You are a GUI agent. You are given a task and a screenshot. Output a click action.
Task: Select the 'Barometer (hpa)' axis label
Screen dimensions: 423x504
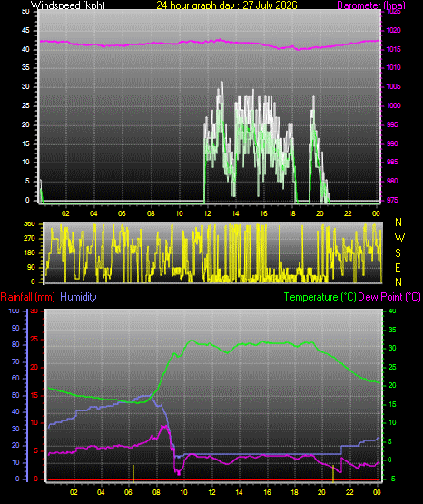(371, 5)
